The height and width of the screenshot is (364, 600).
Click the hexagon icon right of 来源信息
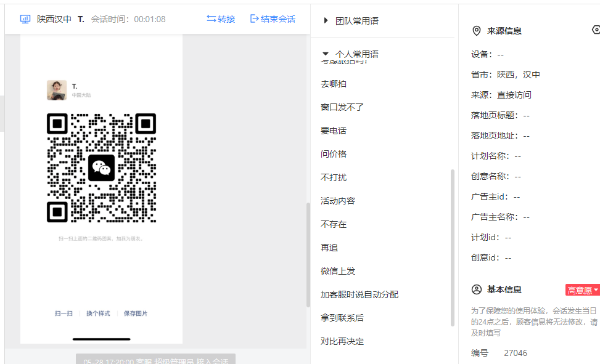coord(596,30)
